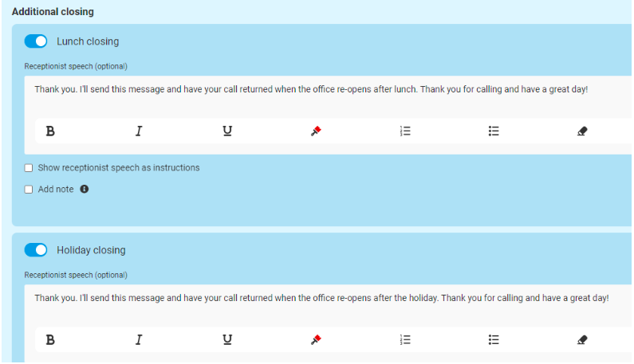Screen dimensions: 634x364
Task: Insert numbered list in Holiday closing editor
Action: click(x=405, y=340)
